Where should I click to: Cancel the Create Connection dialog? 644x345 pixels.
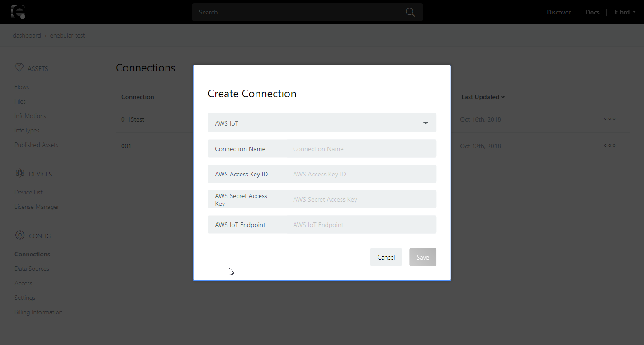pos(386,257)
